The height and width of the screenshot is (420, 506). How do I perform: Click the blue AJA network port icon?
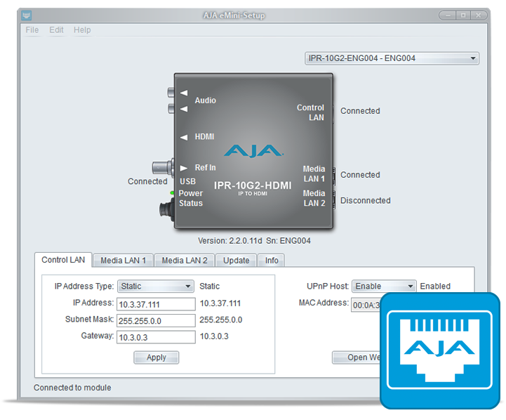[x=441, y=350]
